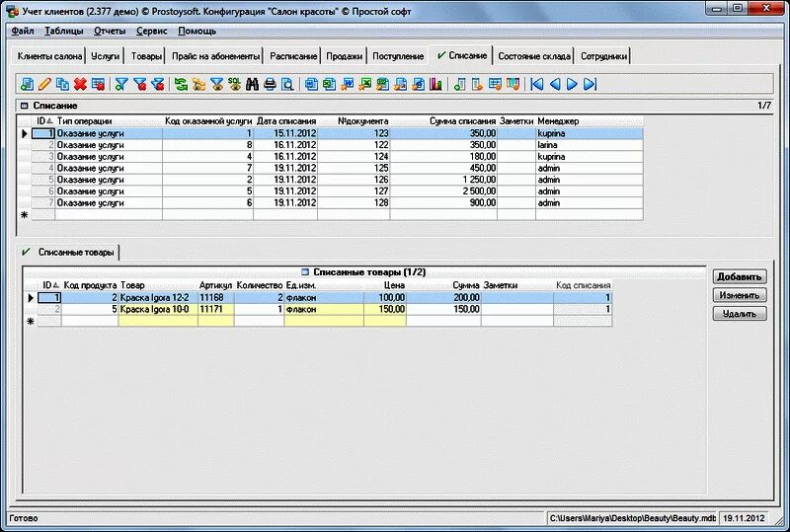
Task: Click the green add filter funnel icon
Action: click(x=121, y=84)
